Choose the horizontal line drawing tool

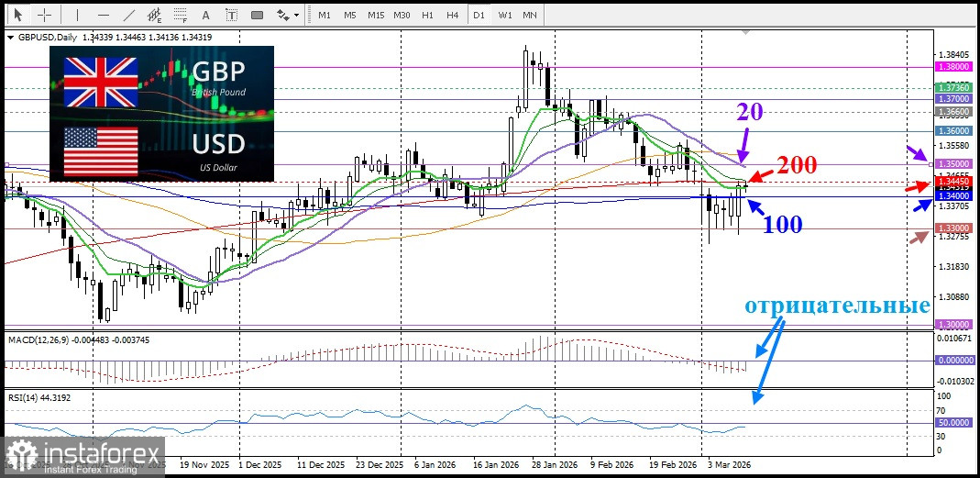pos(103,15)
